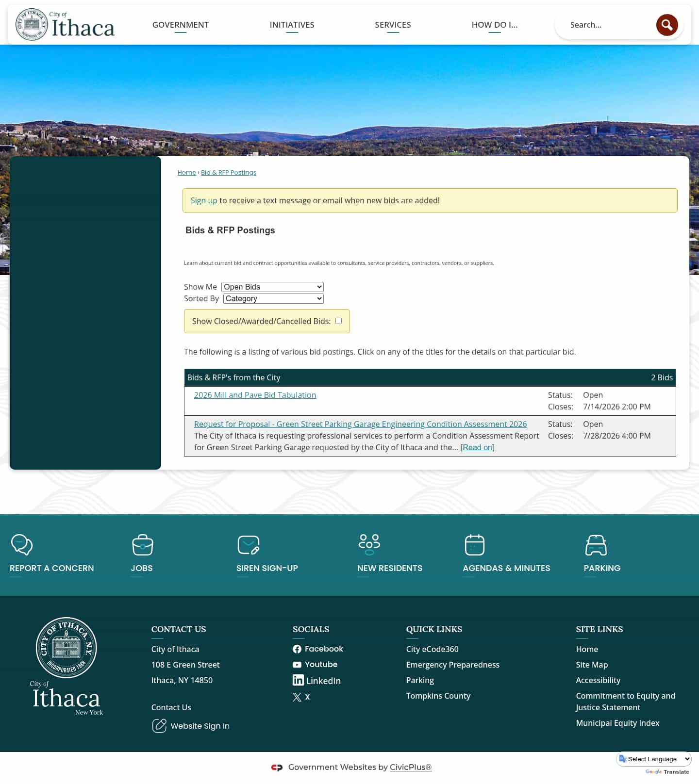Viewport: 699px width, 784px height.
Task: Open Municipal Equity Index link
Action: (x=617, y=723)
